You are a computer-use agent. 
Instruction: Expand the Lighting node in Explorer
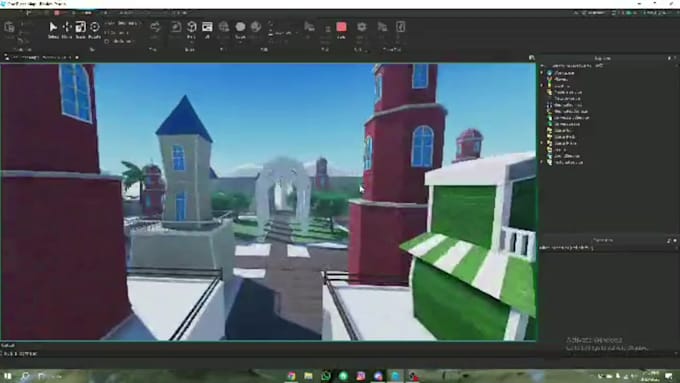[542, 86]
